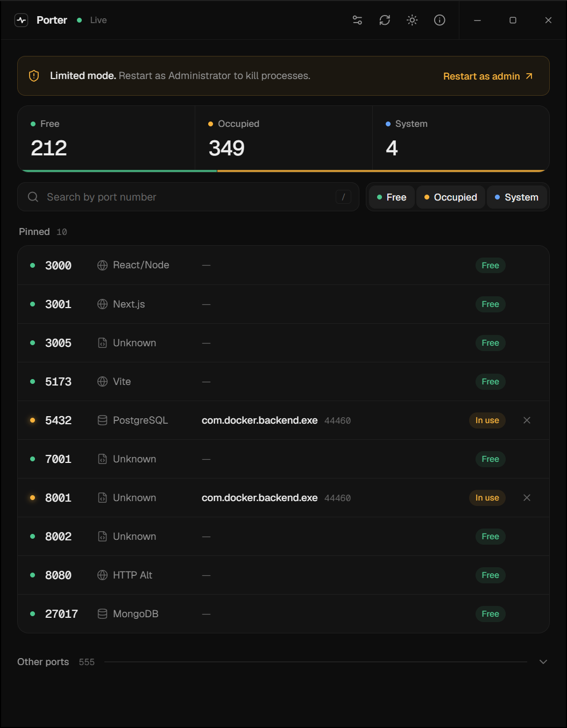Viewport: 567px width, 728px height.
Task: Toggle the Free filter chip
Action: coord(392,197)
